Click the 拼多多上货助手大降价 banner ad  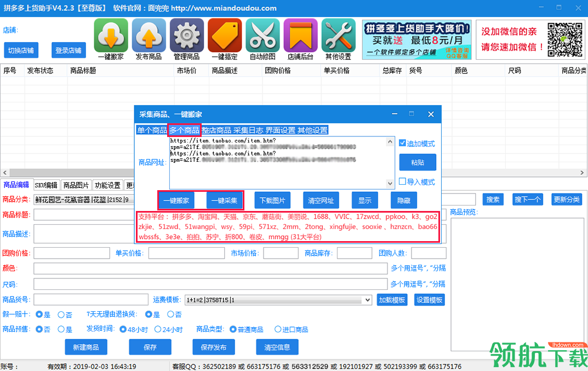416,40
